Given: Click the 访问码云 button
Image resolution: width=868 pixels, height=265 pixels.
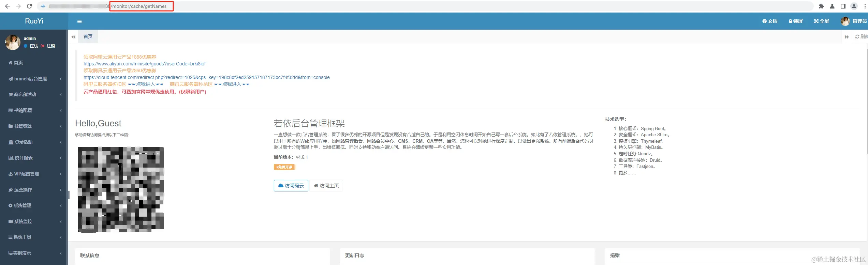Looking at the screenshot, I should click(291, 186).
